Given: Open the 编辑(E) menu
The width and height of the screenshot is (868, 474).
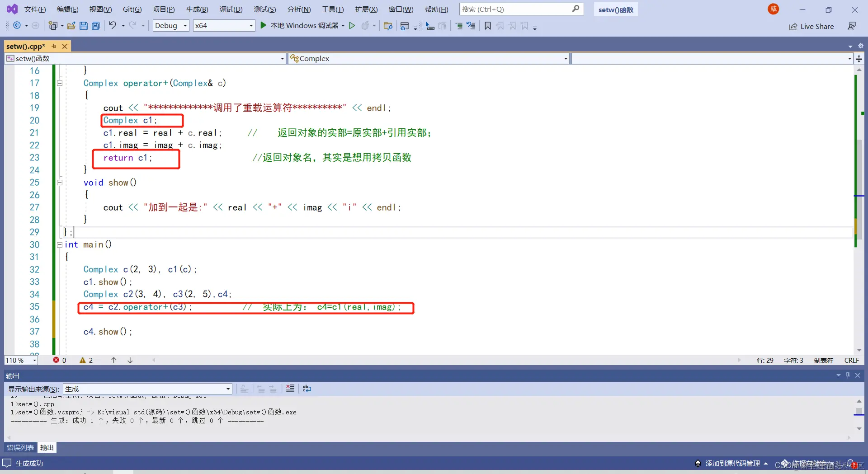Looking at the screenshot, I should 68,9.
